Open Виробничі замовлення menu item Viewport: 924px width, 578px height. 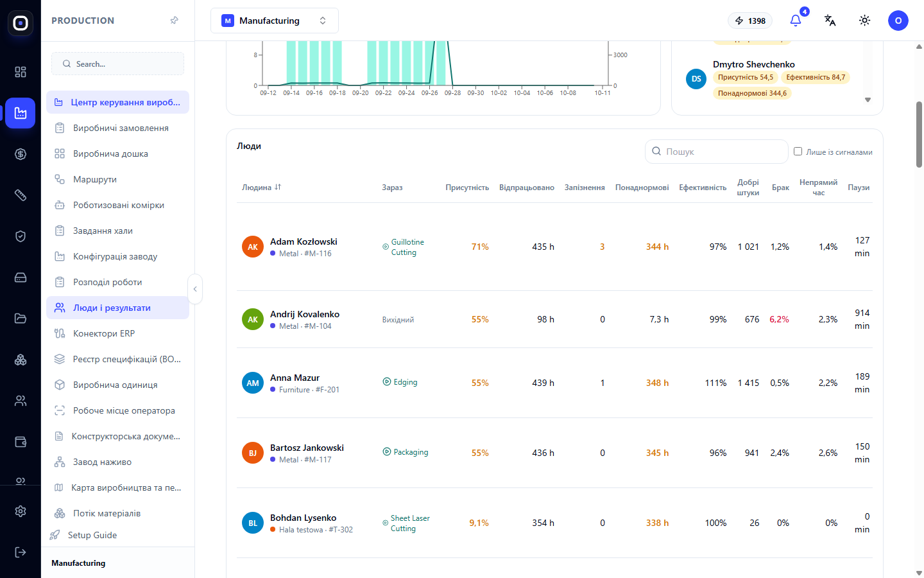tap(117, 128)
